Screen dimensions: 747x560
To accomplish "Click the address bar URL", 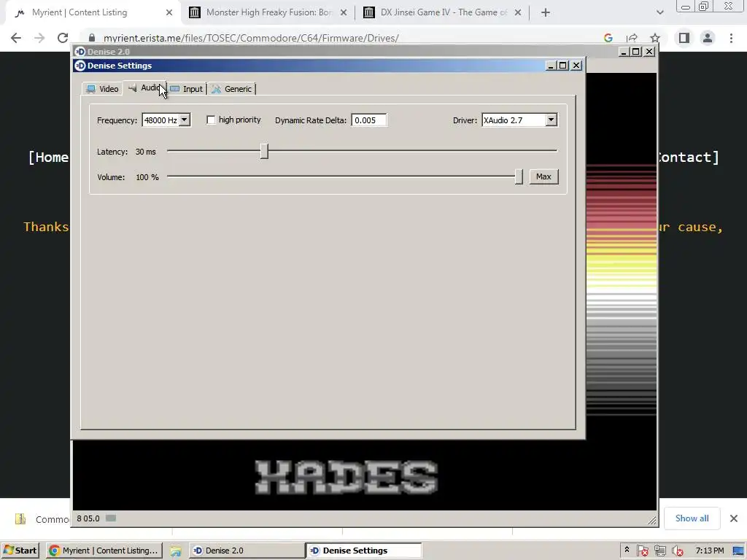I will pyautogui.click(x=251, y=38).
